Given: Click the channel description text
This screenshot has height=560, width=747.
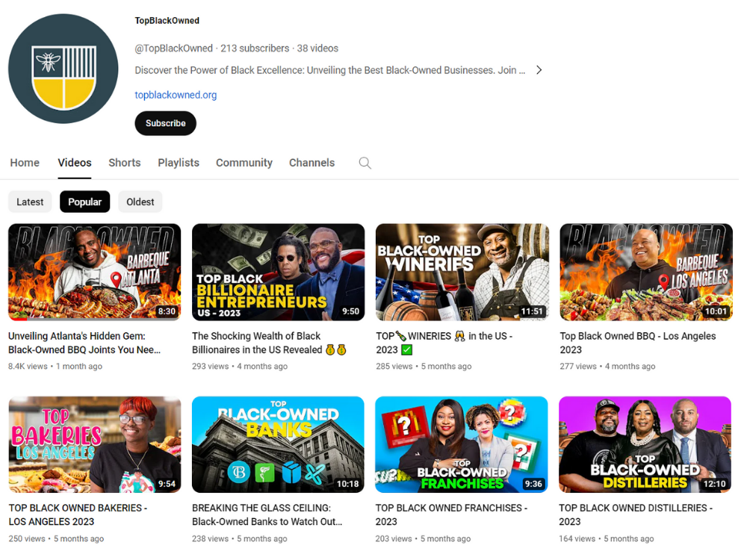Looking at the screenshot, I should (329, 70).
